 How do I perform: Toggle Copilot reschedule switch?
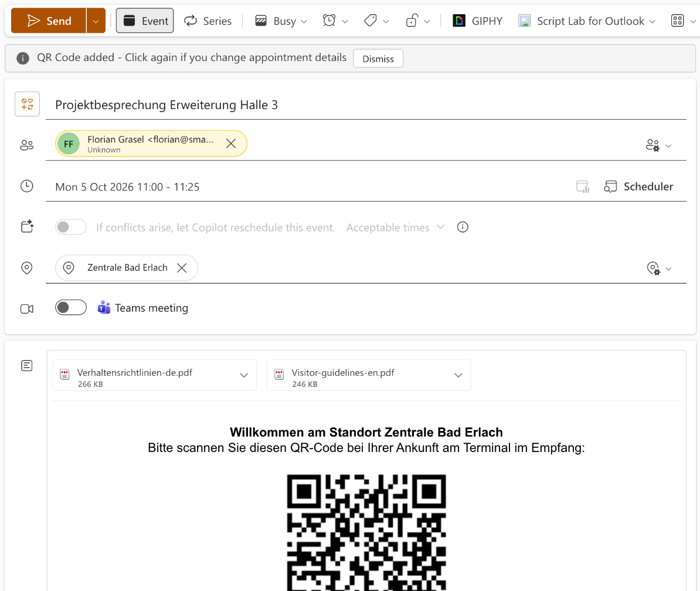pos(70,227)
